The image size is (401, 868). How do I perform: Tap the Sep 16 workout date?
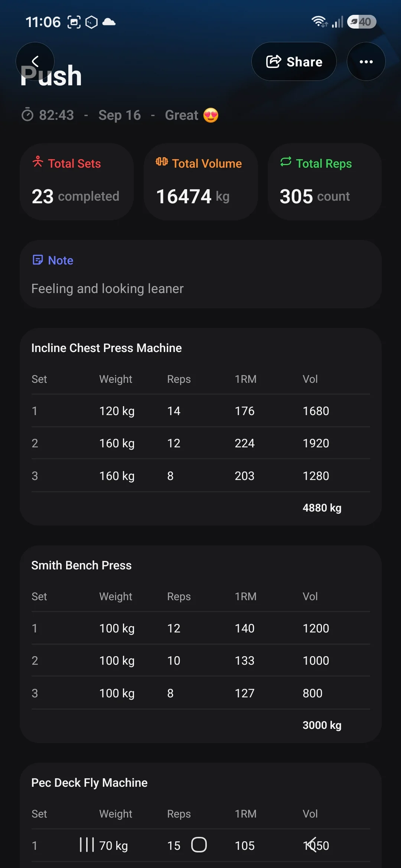120,115
